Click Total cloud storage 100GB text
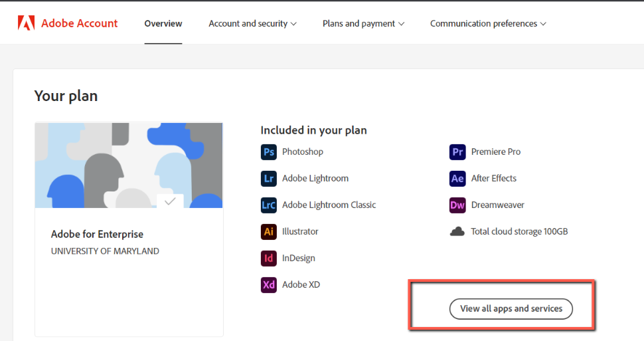 (519, 231)
